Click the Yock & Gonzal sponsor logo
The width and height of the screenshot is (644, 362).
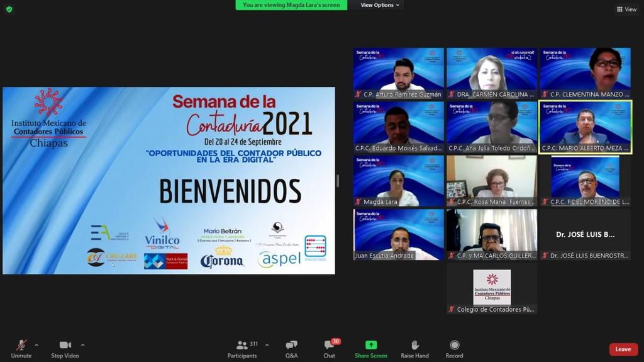(166, 261)
